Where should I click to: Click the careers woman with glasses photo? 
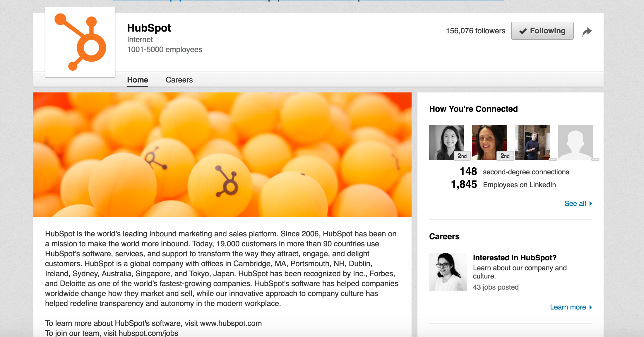point(448,272)
